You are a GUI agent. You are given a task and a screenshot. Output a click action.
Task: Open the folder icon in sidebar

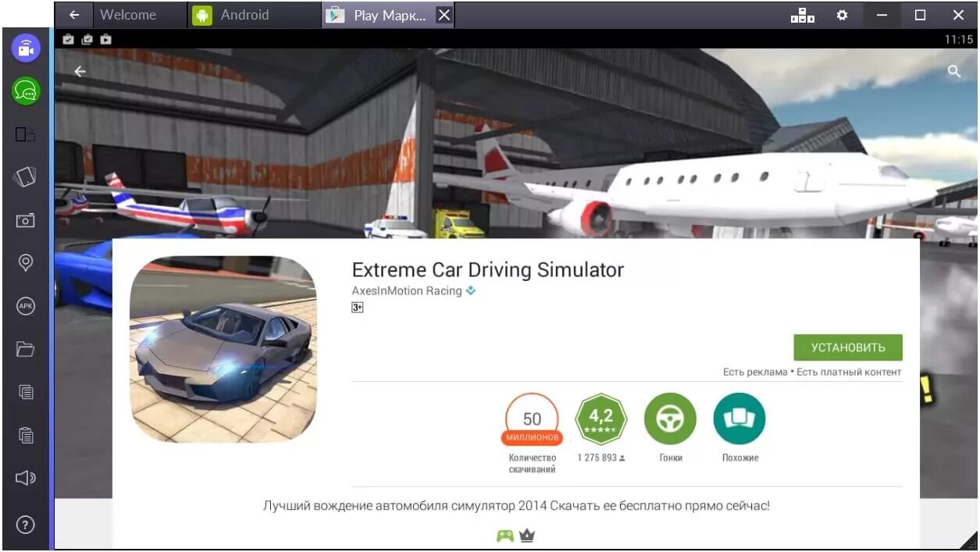(x=26, y=349)
